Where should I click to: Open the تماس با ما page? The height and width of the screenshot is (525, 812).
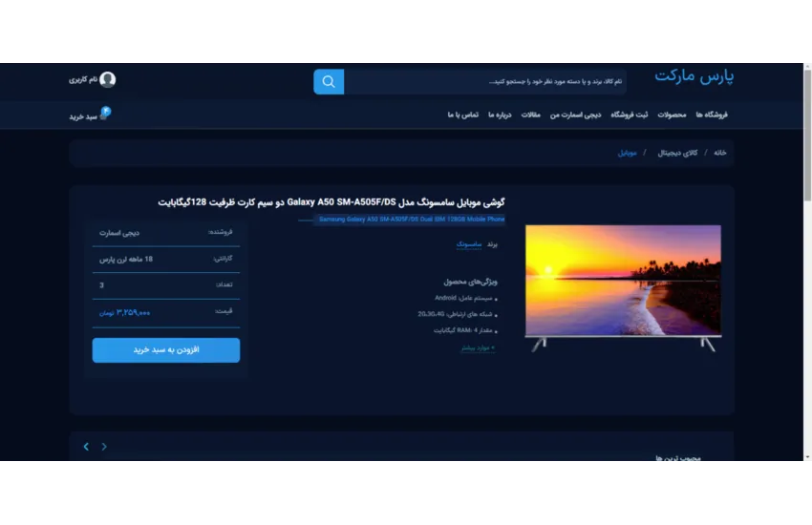[x=462, y=115]
